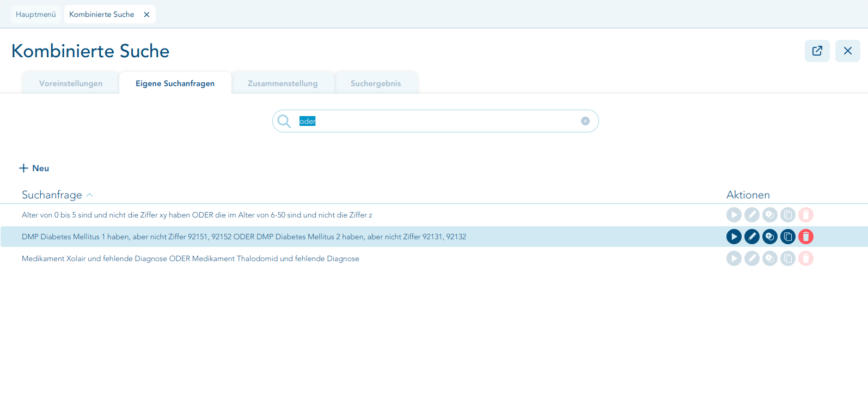Combine the DMP Diabetes Mellitus query with another

coord(770,237)
